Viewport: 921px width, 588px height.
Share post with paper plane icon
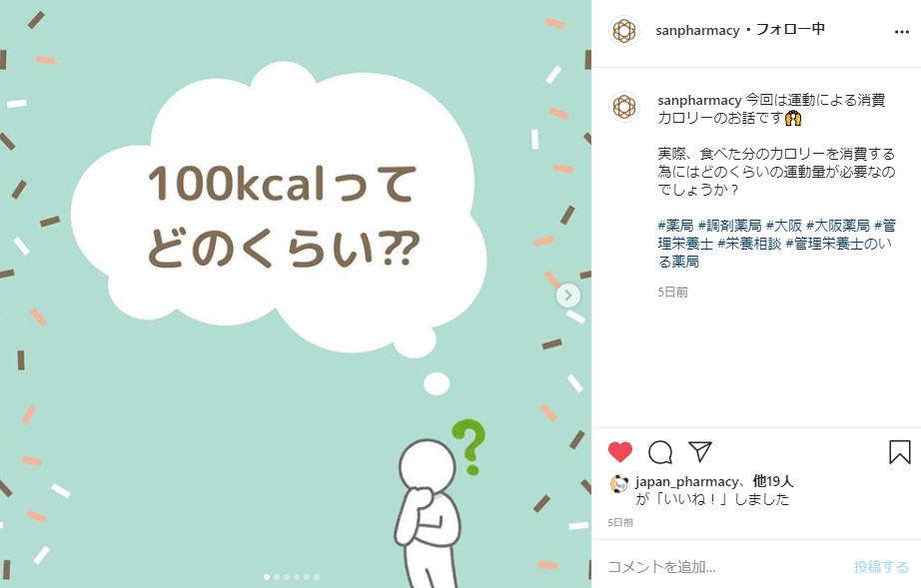pyautogui.click(x=700, y=451)
